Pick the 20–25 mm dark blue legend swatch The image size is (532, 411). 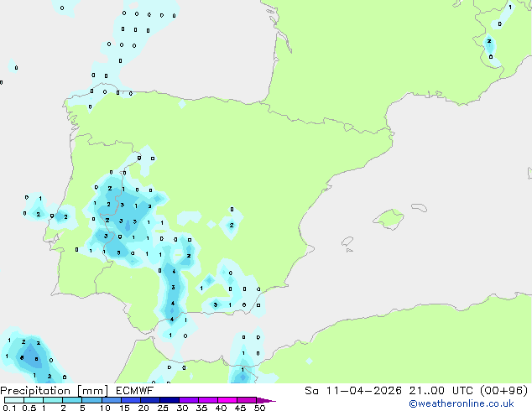click(x=150, y=400)
